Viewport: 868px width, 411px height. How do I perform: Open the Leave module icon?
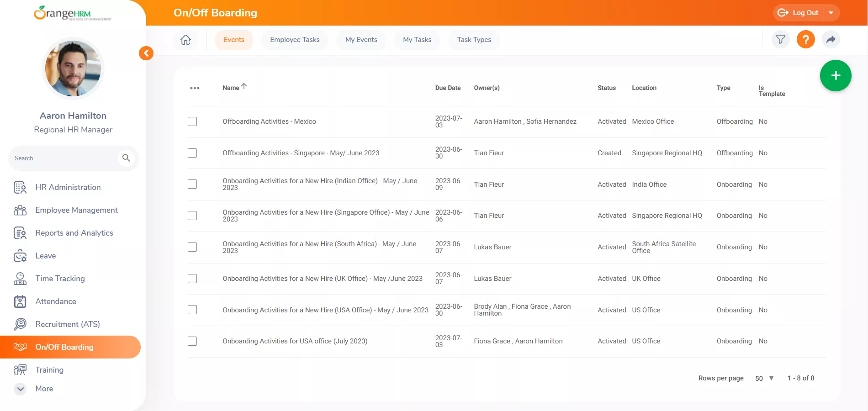click(x=20, y=256)
